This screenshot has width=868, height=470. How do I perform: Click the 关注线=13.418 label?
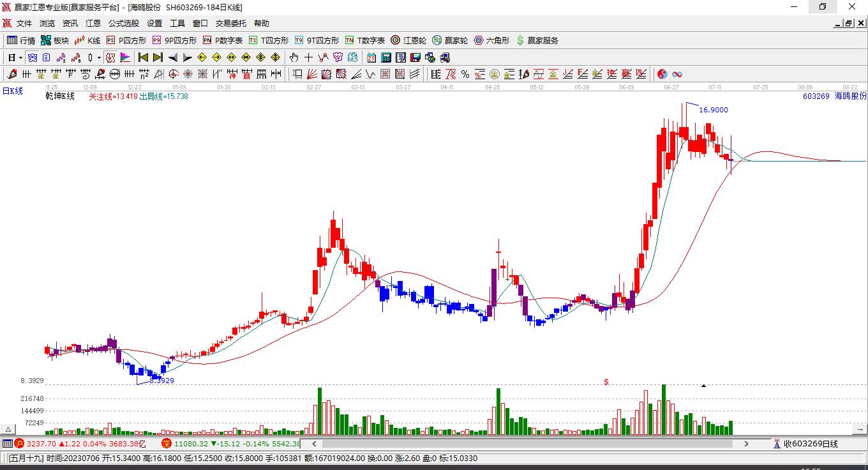point(113,96)
